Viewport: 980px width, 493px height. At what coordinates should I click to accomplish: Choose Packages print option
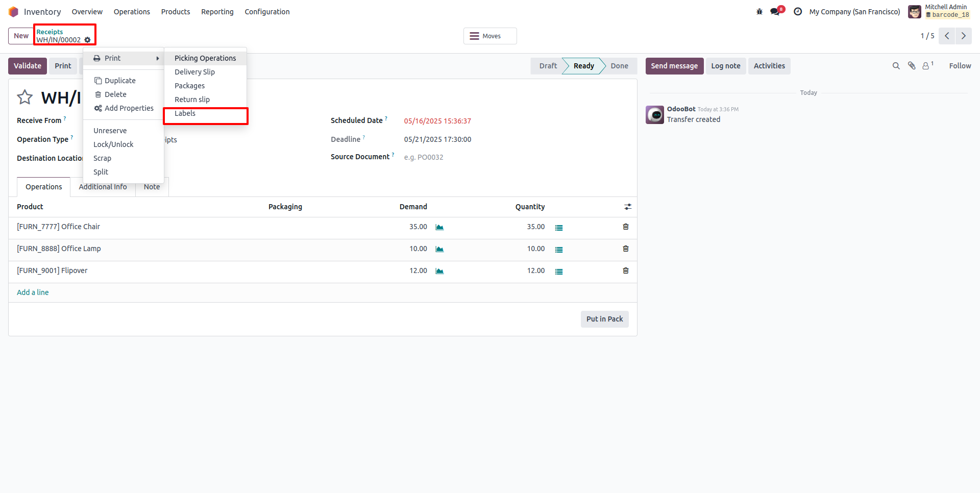pyautogui.click(x=205, y=86)
